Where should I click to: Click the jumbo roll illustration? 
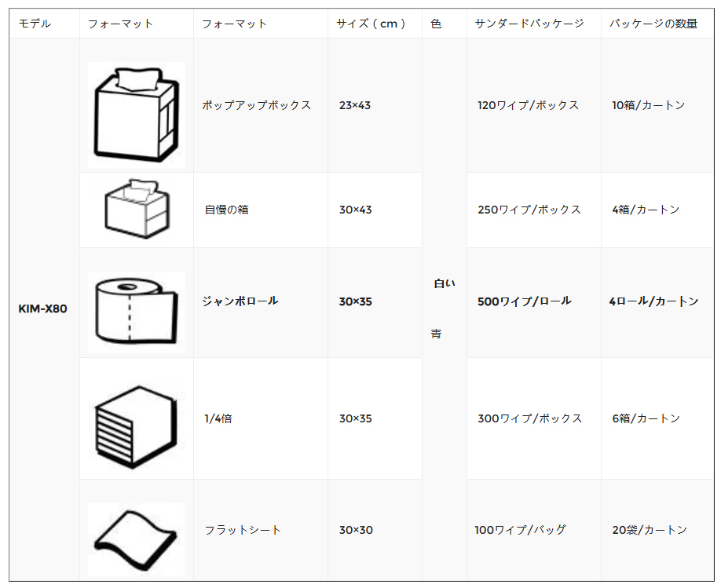(137, 311)
